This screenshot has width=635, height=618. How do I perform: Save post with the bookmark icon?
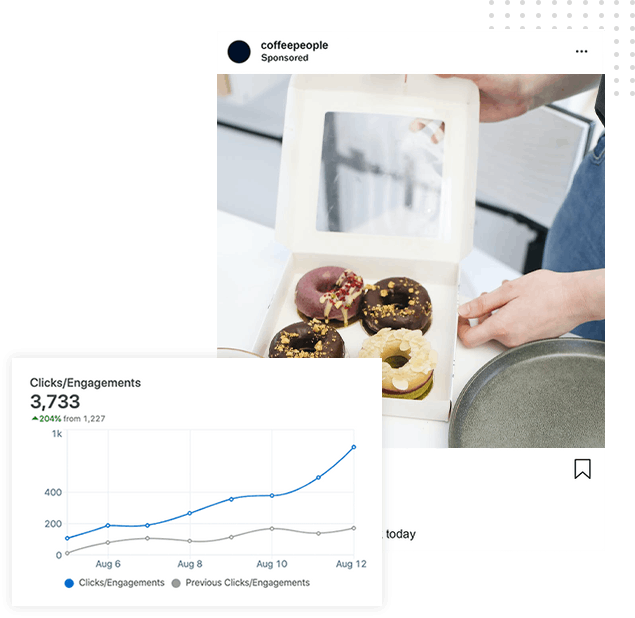582,469
